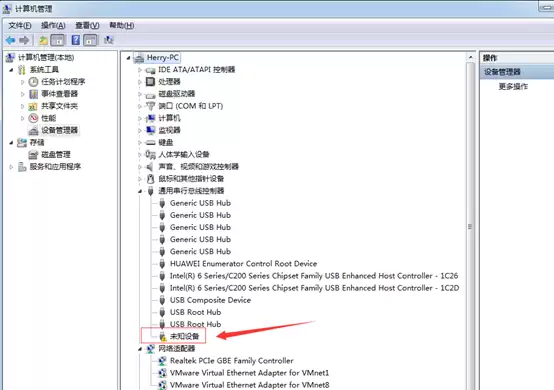Click the Herry-PC computer icon
Screen dimensions: 554x390
pyautogui.click(x=139, y=58)
